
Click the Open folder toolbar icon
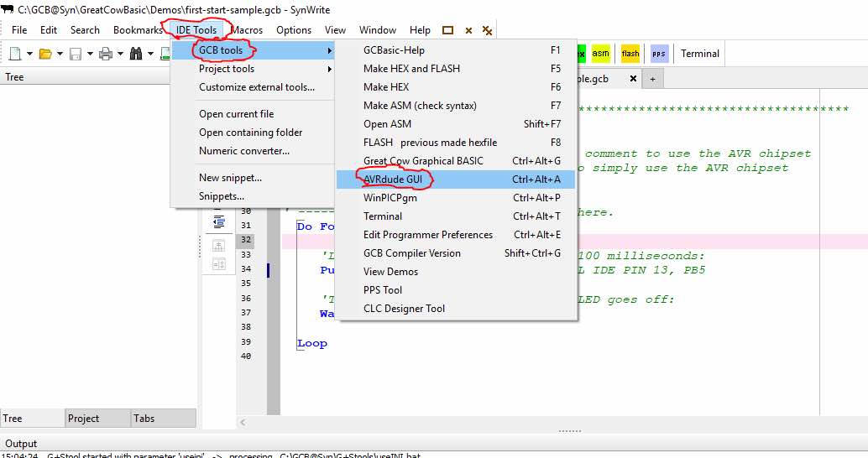[45, 54]
